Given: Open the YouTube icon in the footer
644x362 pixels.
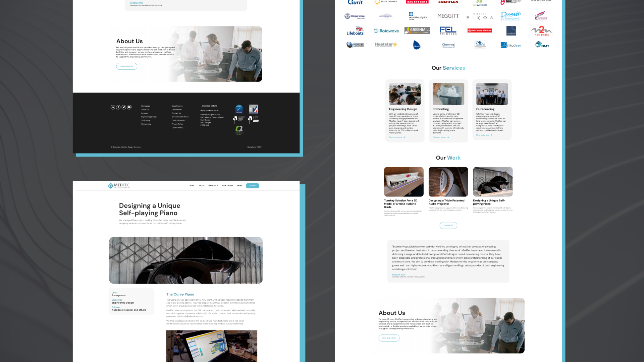Looking at the screenshot, I should pyautogui.click(x=129, y=107).
